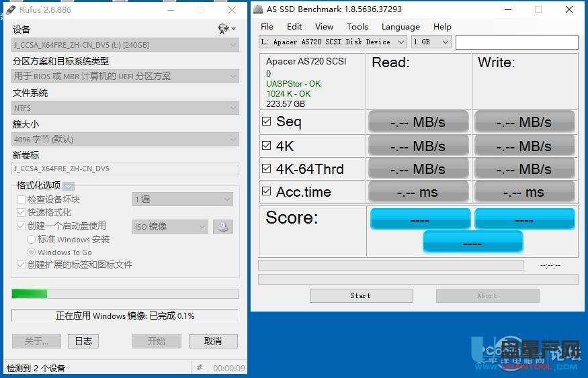Click the Rufus cancel (取消) button
The image size is (588, 378).
point(213,341)
